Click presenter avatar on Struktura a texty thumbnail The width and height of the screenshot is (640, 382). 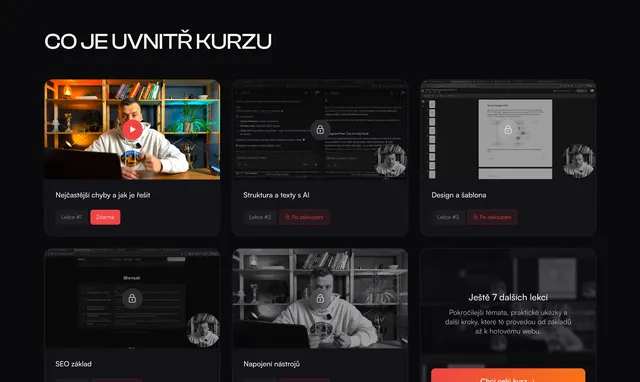pos(391,161)
